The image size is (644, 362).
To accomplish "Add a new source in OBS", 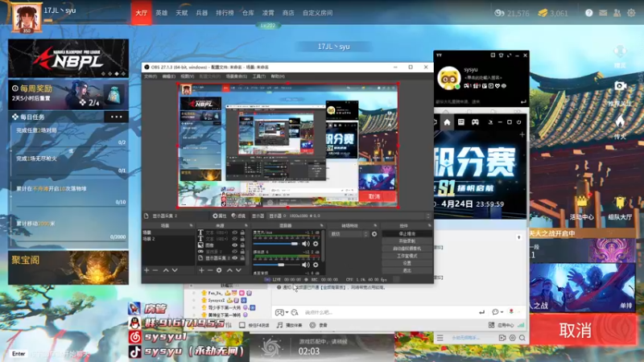I will (x=201, y=270).
